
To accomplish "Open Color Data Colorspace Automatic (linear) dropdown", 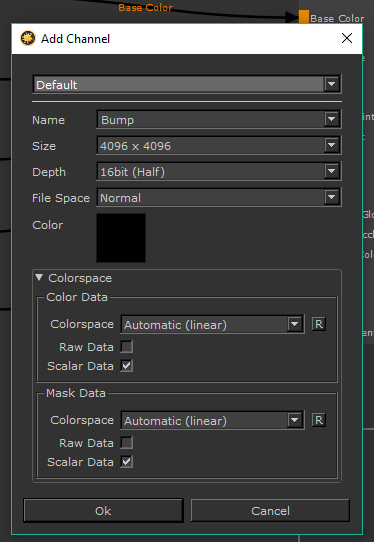I will pos(212,325).
